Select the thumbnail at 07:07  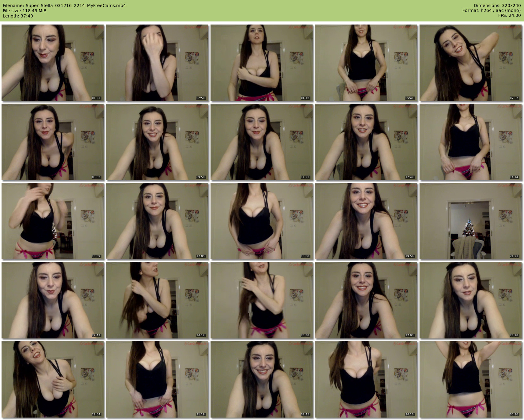pyautogui.click(x=471, y=63)
